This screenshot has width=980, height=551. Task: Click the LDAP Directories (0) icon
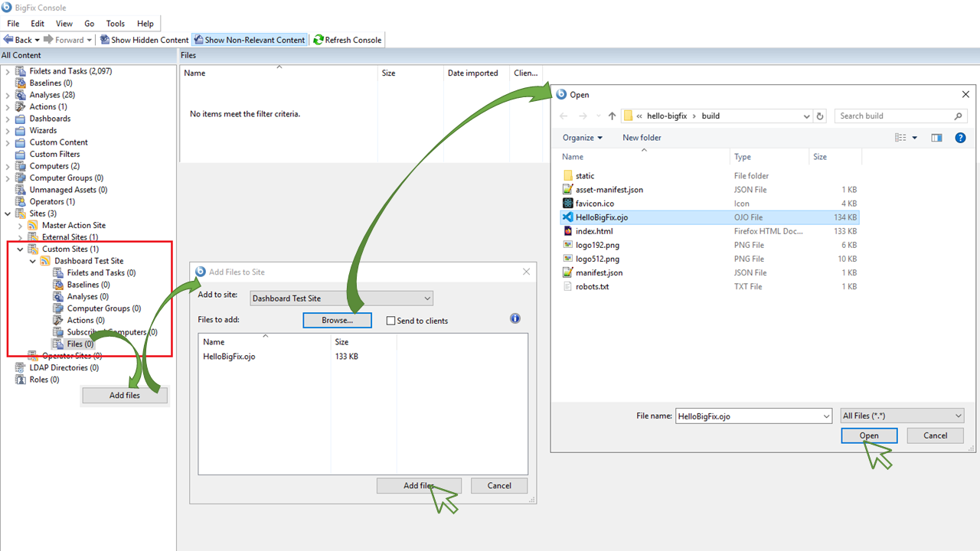(21, 367)
